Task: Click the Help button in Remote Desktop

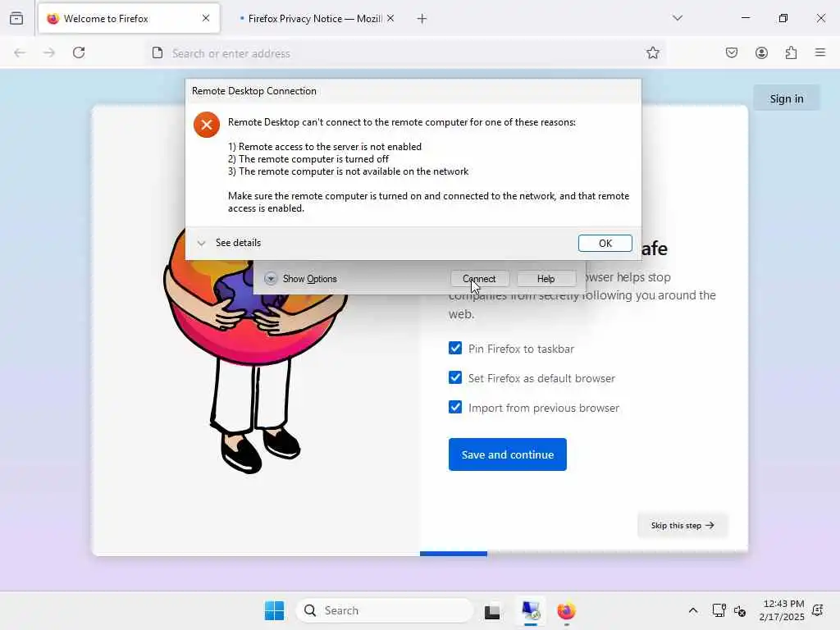Action: pos(546,279)
